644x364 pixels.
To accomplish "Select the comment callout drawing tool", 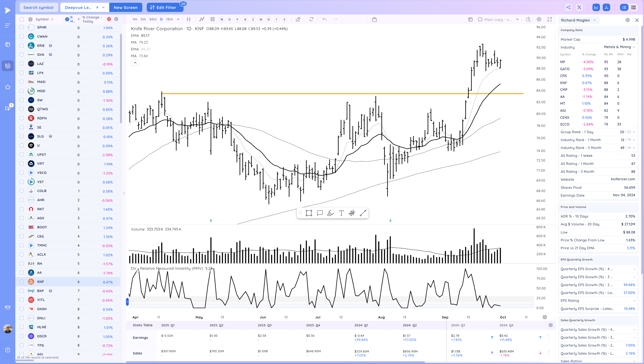I will pyautogui.click(x=320, y=213).
